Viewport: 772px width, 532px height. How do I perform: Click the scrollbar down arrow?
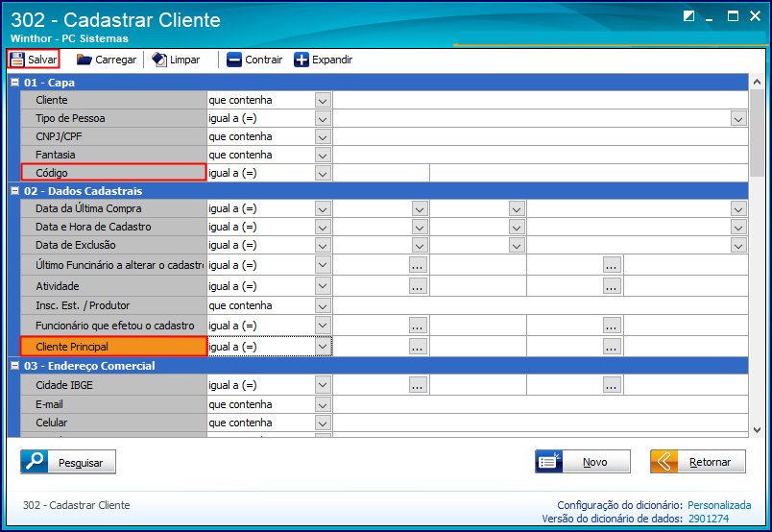tap(758, 430)
